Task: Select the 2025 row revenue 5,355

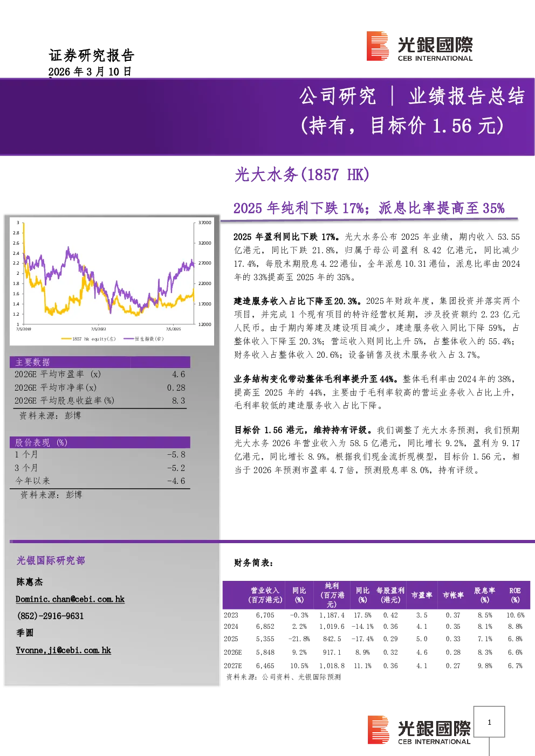Action: coord(265,639)
